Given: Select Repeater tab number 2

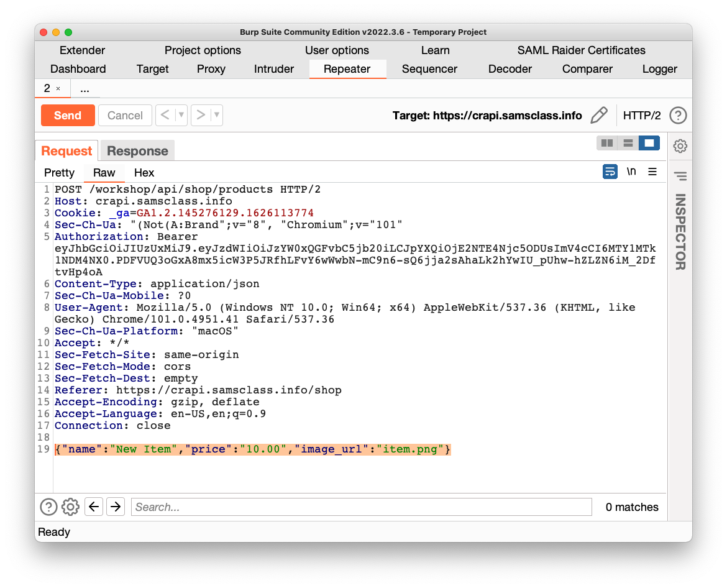Looking at the screenshot, I should (47, 88).
